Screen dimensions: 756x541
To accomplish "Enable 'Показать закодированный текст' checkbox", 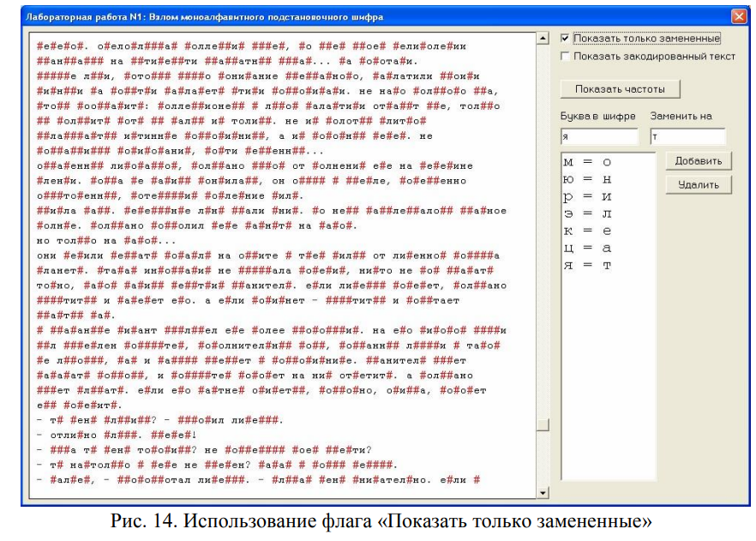I will pyautogui.click(x=565, y=57).
